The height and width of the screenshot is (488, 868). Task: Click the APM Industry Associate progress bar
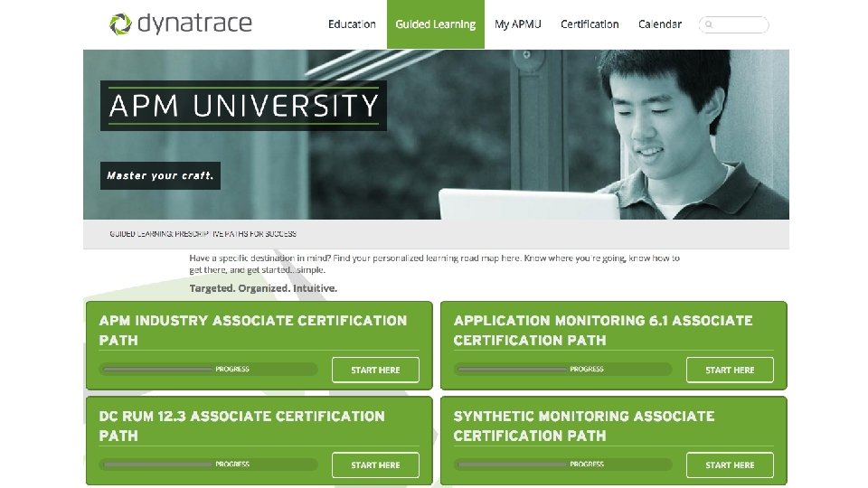209,369
